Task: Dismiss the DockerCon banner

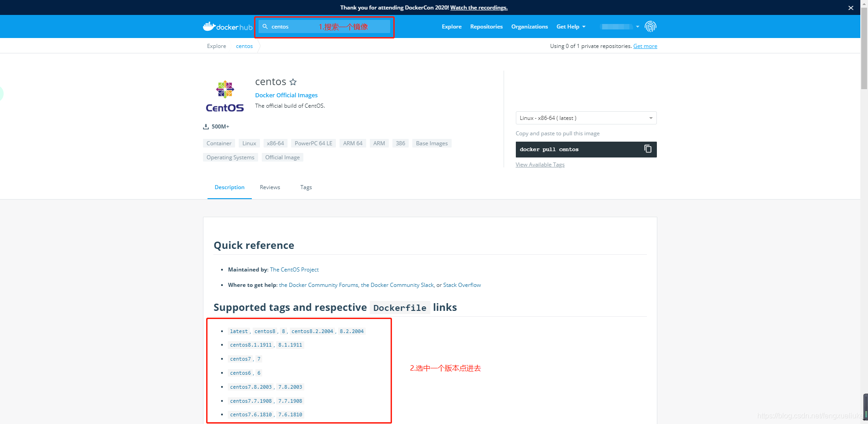Action: [851, 8]
